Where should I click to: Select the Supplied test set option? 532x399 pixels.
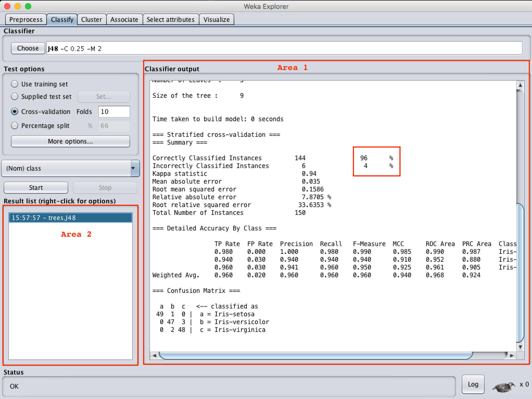tap(15, 96)
